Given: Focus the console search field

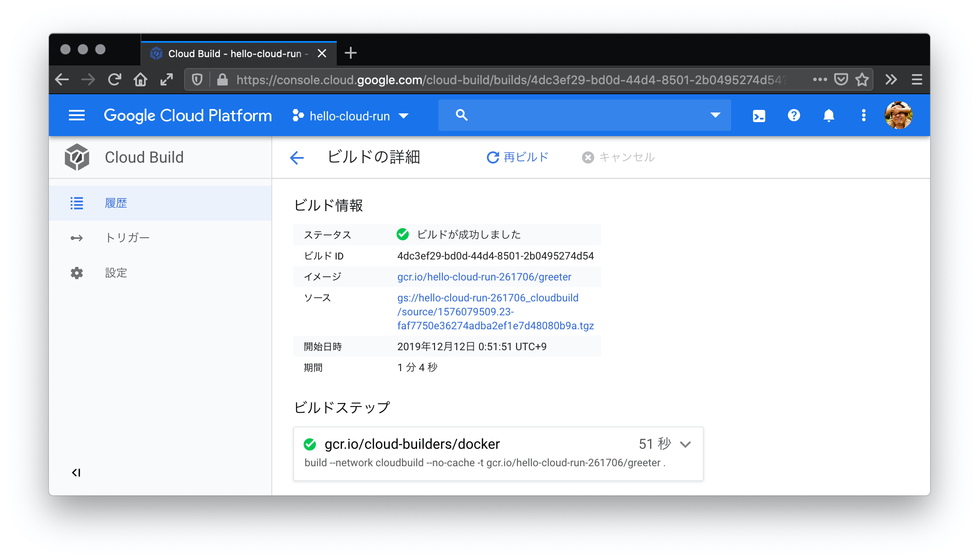Looking at the screenshot, I should (585, 115).
